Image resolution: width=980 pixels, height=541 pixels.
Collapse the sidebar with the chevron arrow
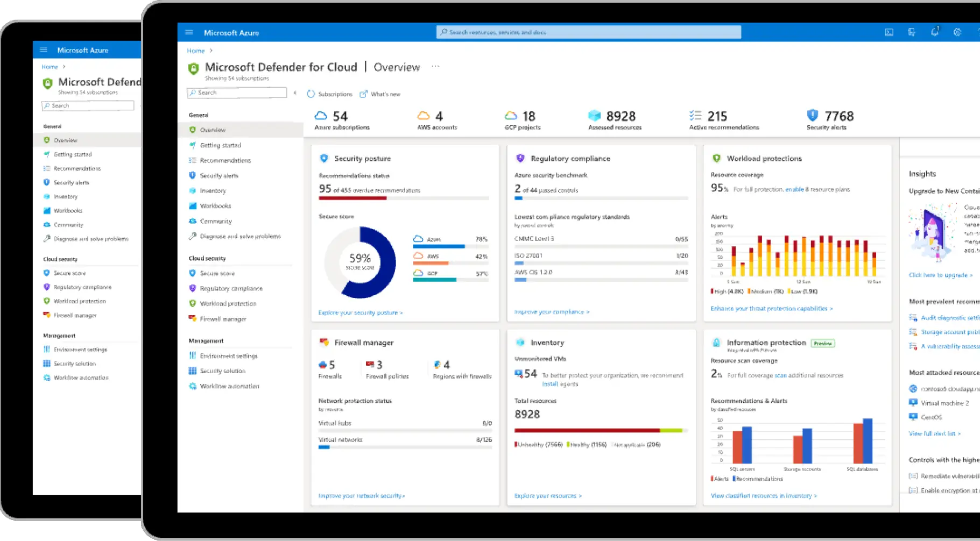(x=295, y=93)
